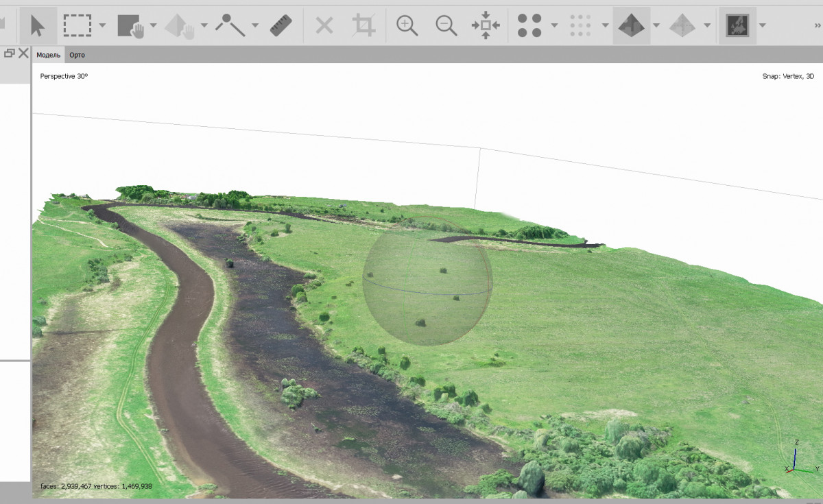Toggle the Show Images view icon
823x504 pixels.
(x=737, y=25)
